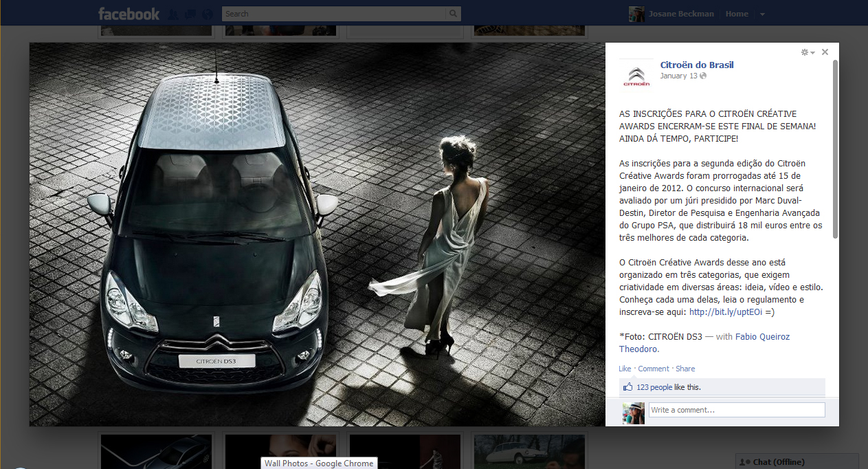Screen dimensions: 868x469
Task: Click the "AS INSCRIÇÕES PARA O CITROËN CRÉATIVE" headline text
Action: (x=708, y=114)
